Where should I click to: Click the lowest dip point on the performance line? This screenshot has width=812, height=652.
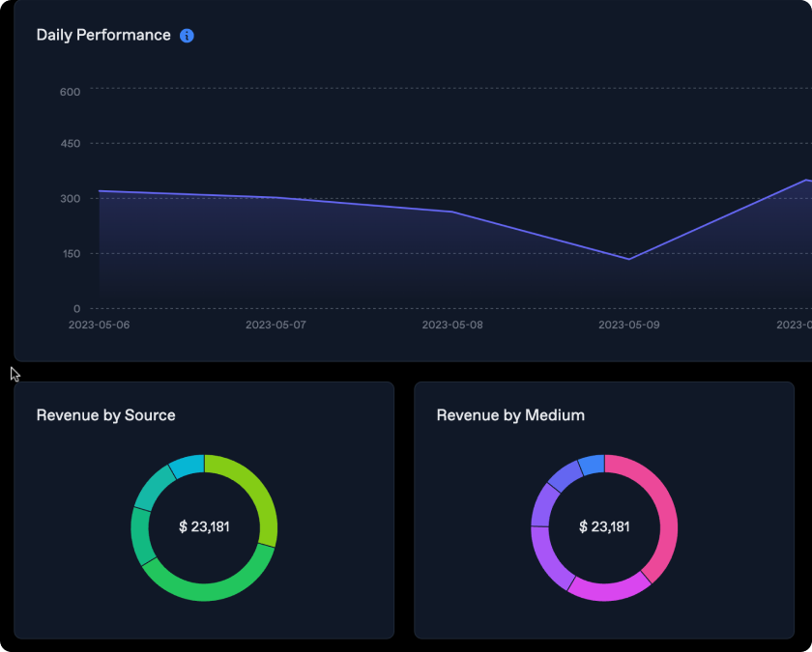[628, 259]
